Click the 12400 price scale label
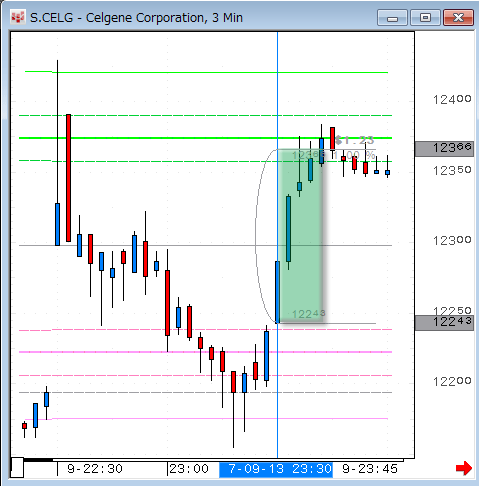The image size is (479, 486). 452,99
